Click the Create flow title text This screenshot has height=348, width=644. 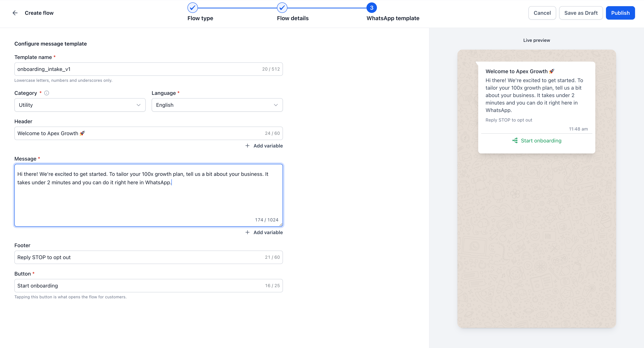click(39, 13)
